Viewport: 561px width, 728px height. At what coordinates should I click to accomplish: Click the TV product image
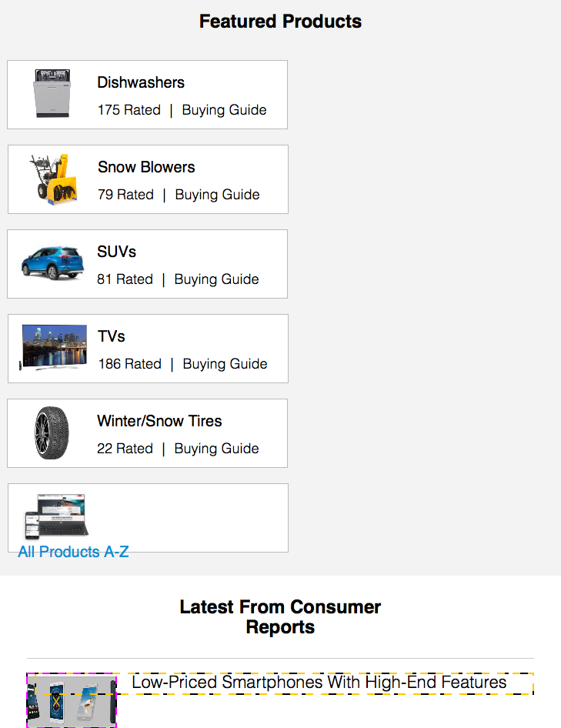point(53,347)
